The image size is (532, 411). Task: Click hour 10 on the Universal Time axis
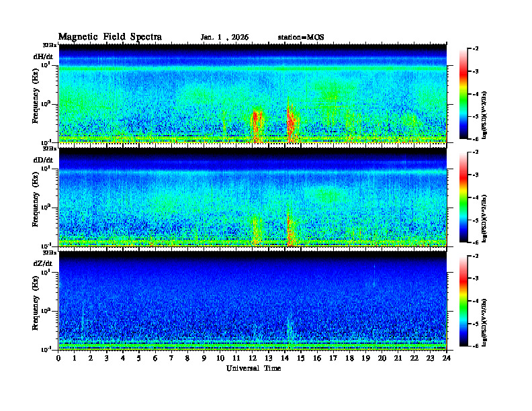click(220, 359)
